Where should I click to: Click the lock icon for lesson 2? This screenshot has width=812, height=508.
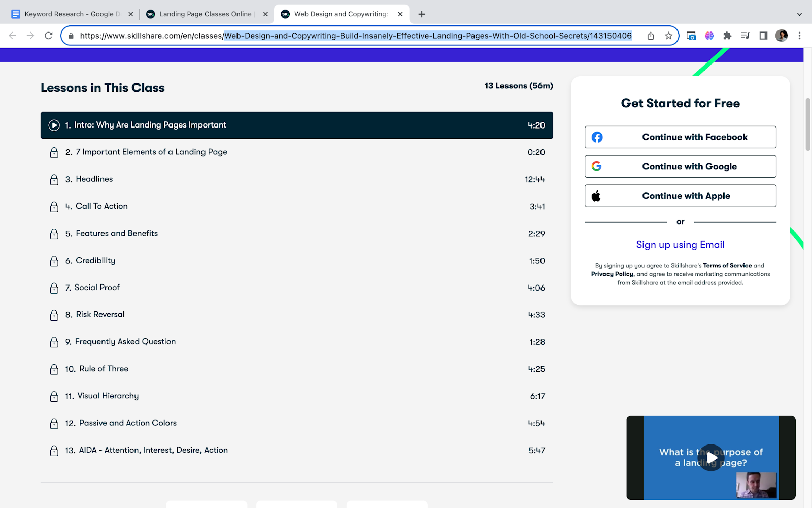[x=54, y=152]
